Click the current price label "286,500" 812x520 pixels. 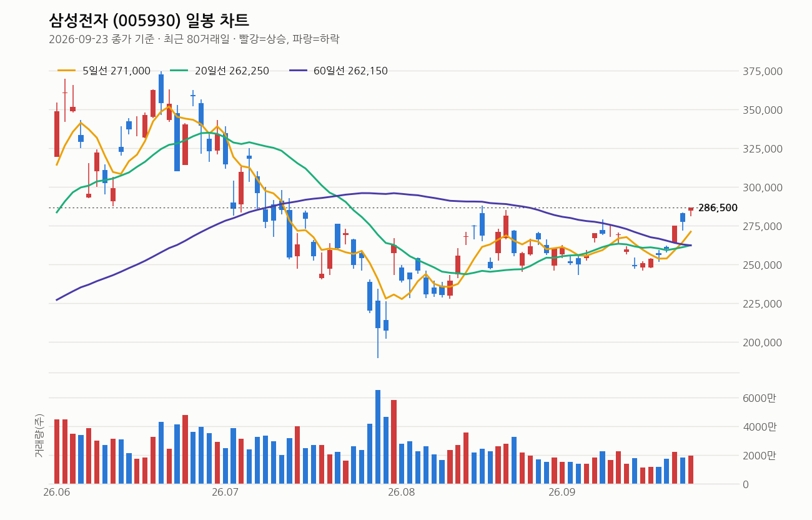click(x=718, y=208)
